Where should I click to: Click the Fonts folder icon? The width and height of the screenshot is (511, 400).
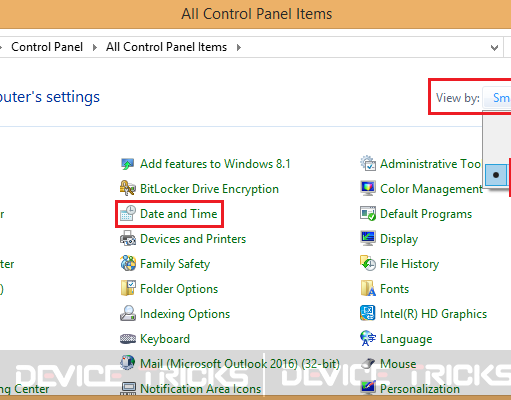(368, 289)
